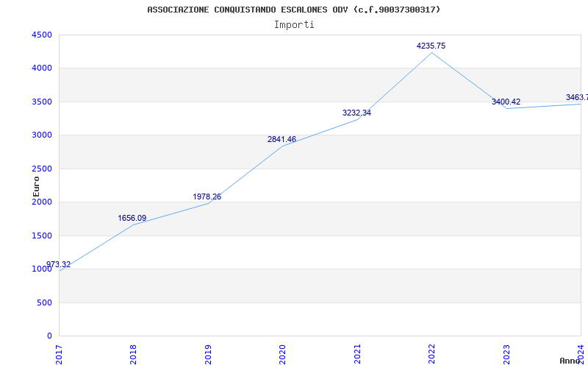
Task: Click the 2022 year axis label
Action: click(432, 355)
